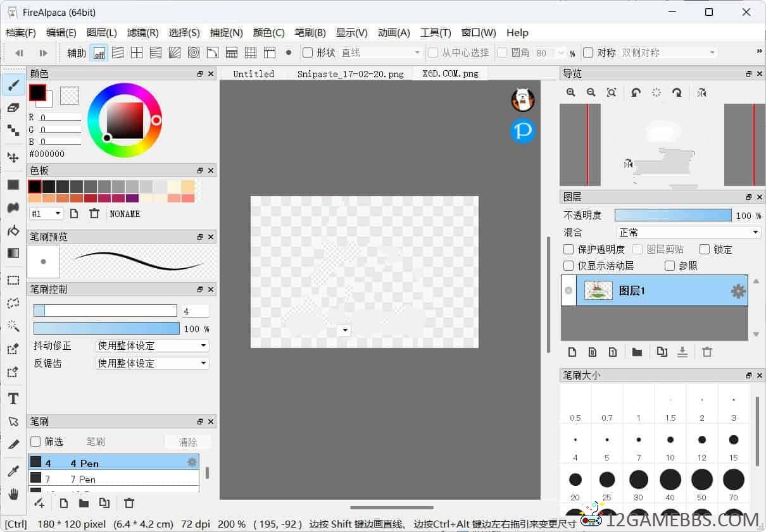Expand the 抖动修正 dropdown
This screenshot has height=532, width=766.
pyautogui.click(x=151, y=345)
